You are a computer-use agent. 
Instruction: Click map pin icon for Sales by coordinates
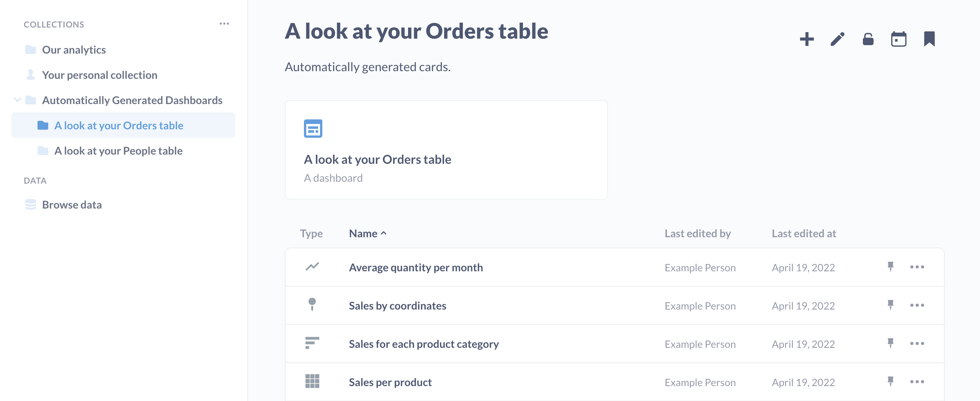click(312, 305)
